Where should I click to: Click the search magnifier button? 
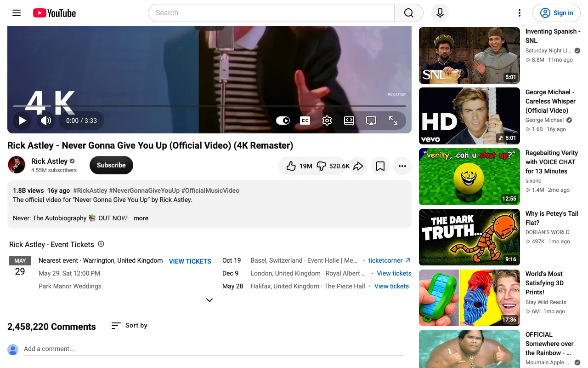pos(409,13)
